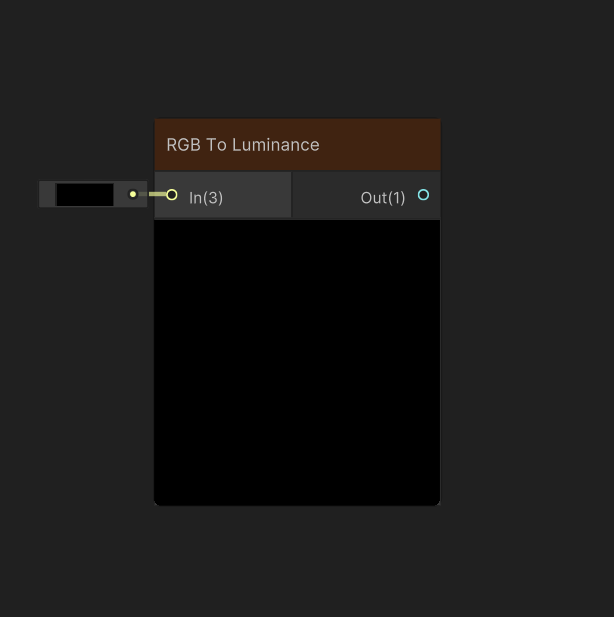Image resolution: width=614 pixels, height=617 pixels.
Task: Select the yellow edge connecting to In(3)
Action: (157, 194)
